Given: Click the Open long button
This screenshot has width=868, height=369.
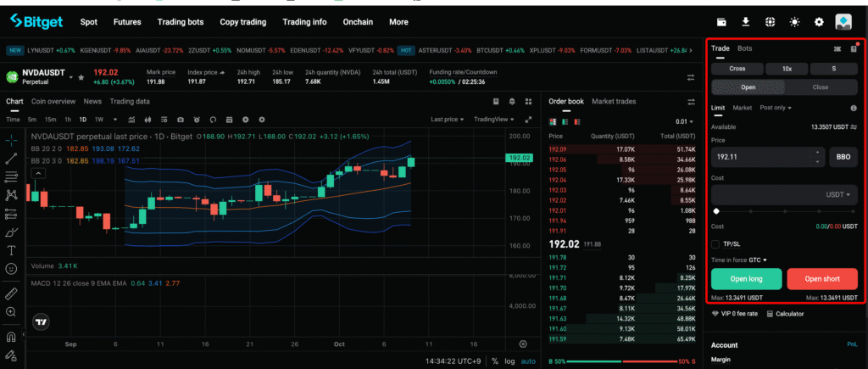Looking at the screenshot, I should coord(746,279).
